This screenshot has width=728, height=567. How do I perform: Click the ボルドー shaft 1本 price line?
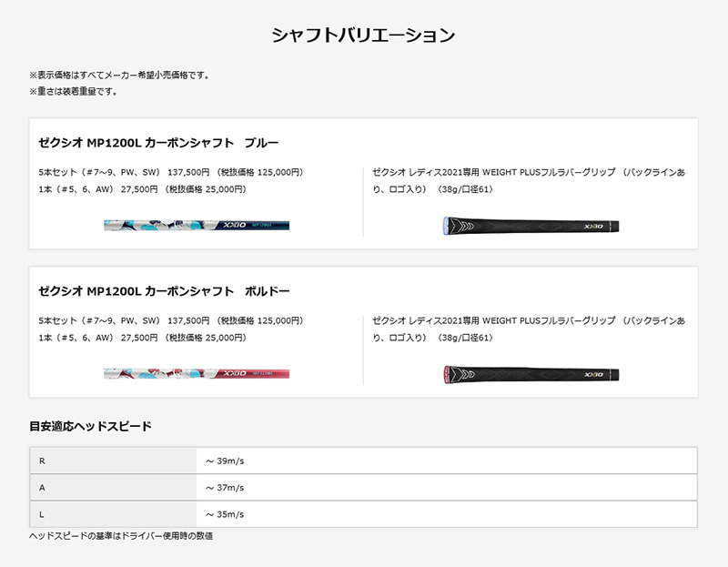[x=143, y=338]
